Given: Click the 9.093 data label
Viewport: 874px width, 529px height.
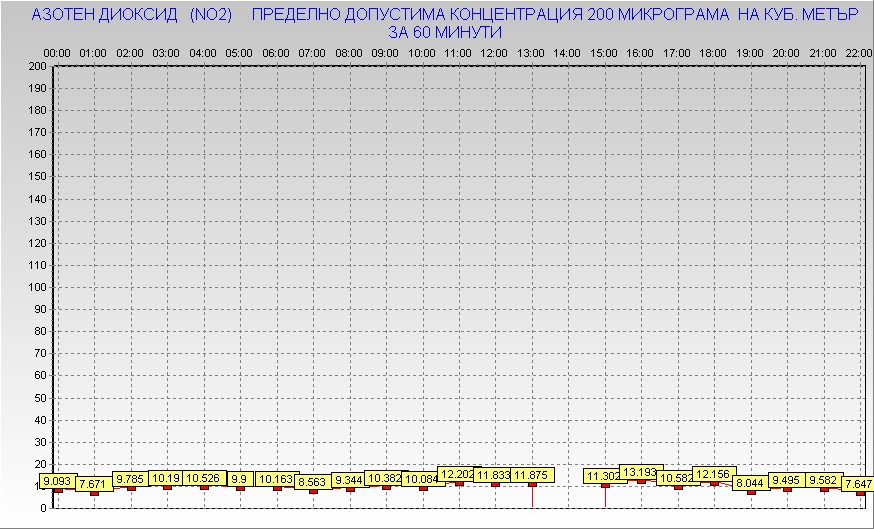Looking at the screenshot, I should point(57,481).
